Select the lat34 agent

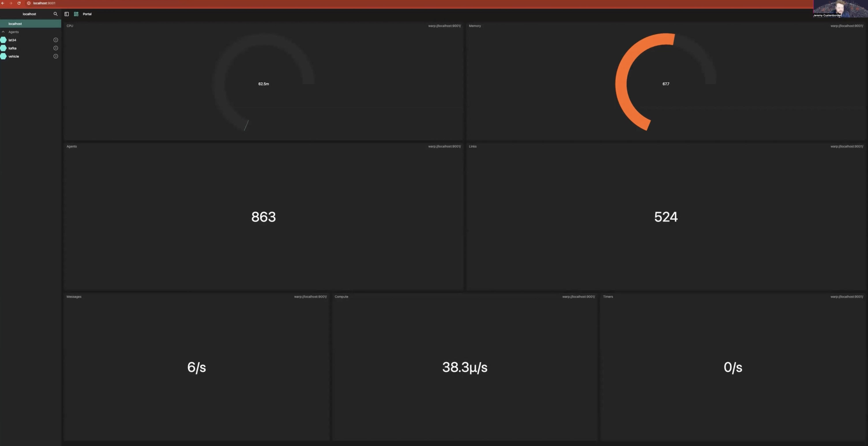point(12,40)
